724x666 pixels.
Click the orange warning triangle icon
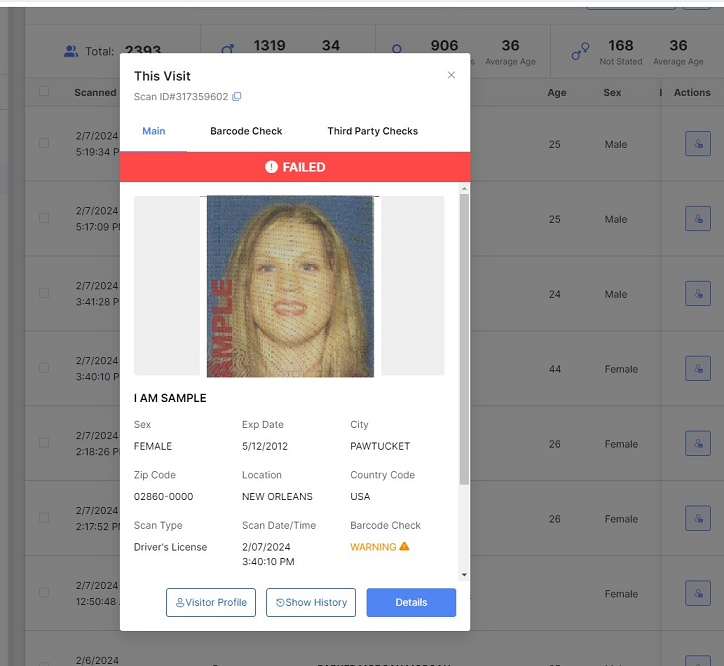click(x=404, y=546)
